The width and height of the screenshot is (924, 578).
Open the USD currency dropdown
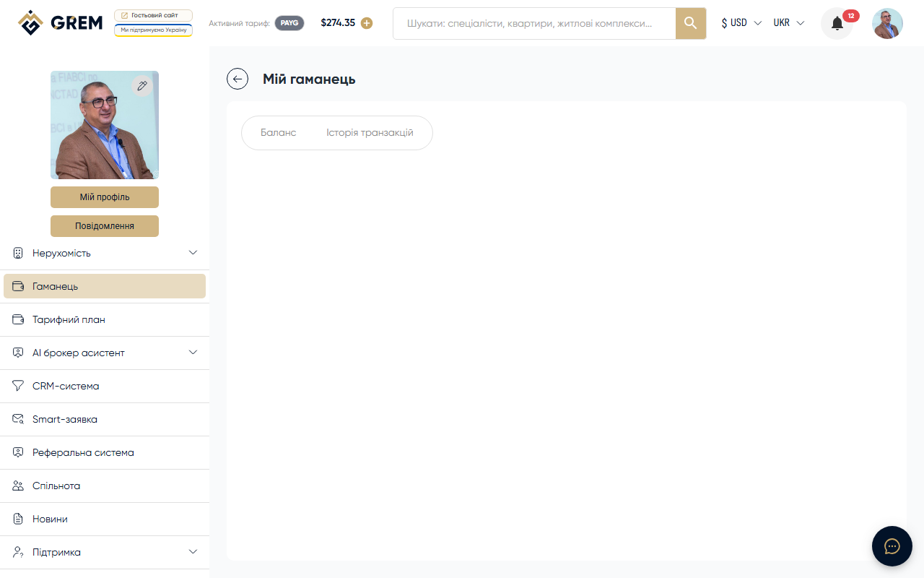(741, 23)
